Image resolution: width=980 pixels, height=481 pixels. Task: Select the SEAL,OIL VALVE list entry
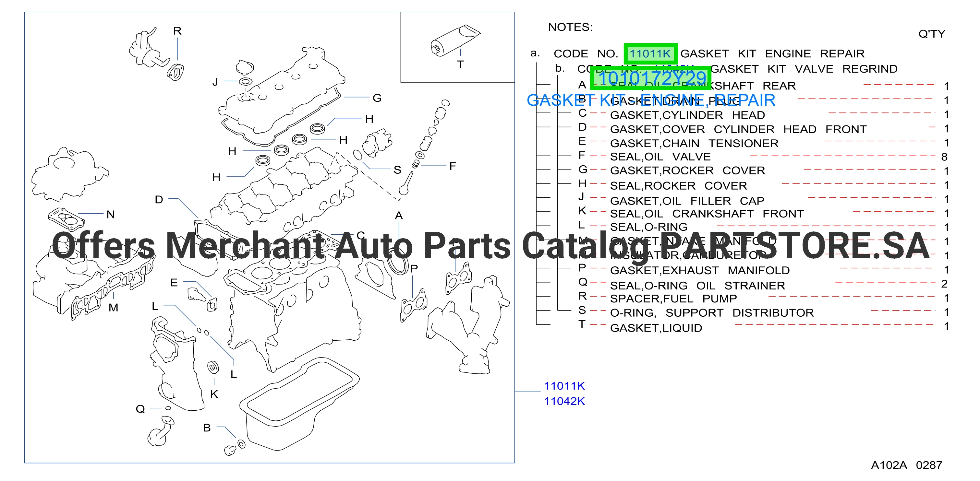click(x=660, y=157)
